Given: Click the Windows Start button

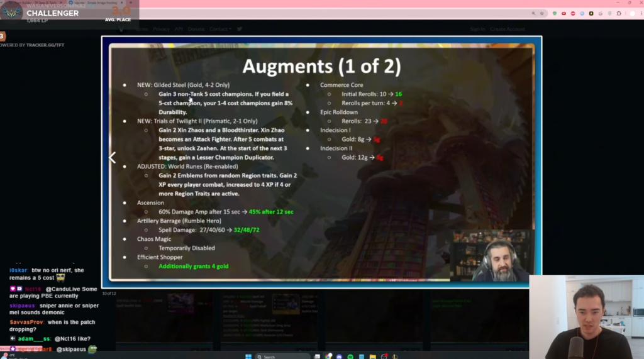Looking at the screenshot, I should coord(248,356).
